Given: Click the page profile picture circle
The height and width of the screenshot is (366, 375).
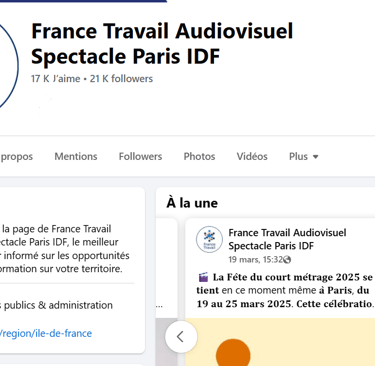Looking at the screenshot, I should pyautogui.click(x=8, y=65).
